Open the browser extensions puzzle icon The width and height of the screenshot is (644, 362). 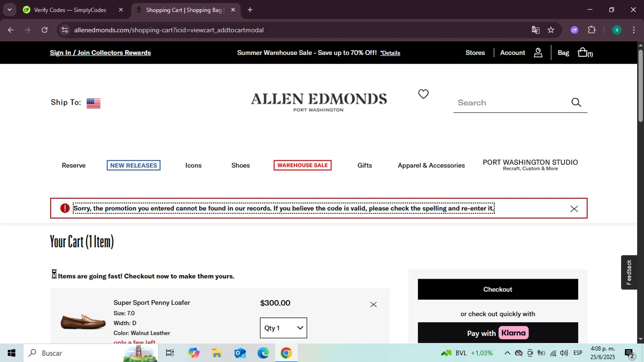click(592, 30)
